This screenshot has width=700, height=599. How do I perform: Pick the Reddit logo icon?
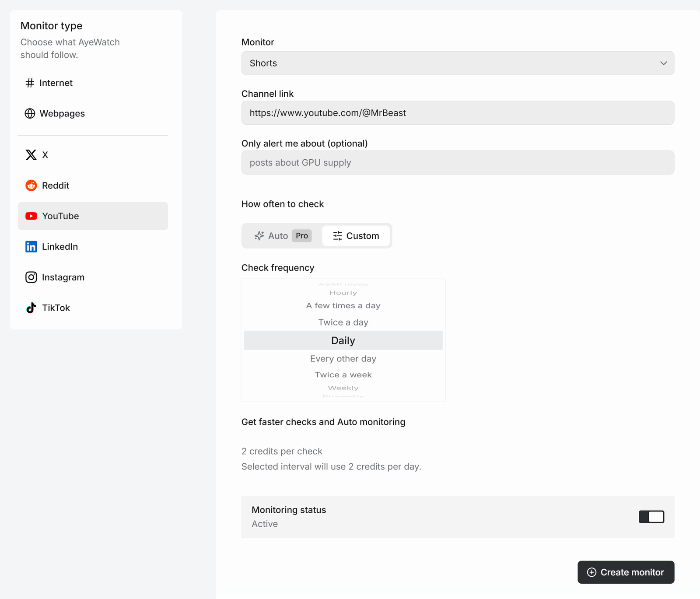[x=31, y=186]
